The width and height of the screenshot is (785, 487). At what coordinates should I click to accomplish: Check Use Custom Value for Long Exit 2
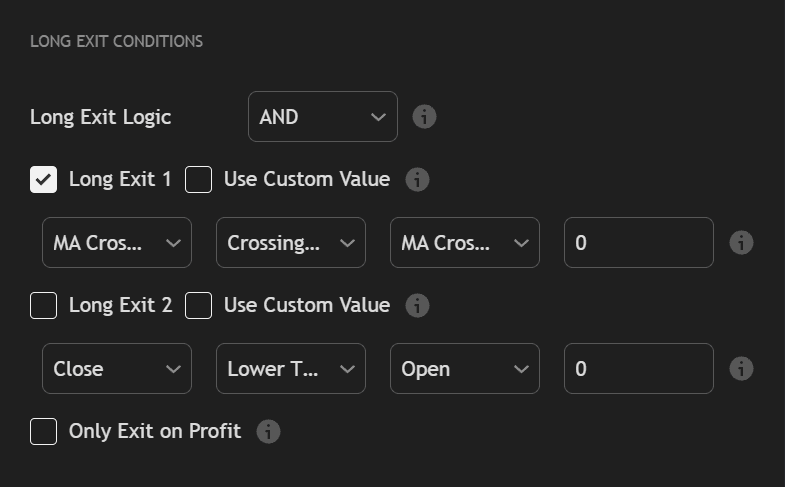pos(199,305)
